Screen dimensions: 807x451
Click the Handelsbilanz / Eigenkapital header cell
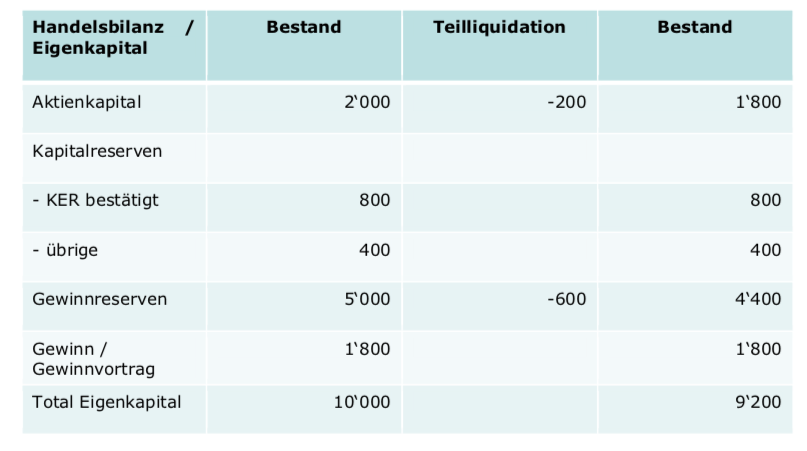pyautogui.click(x=112, y=38)
